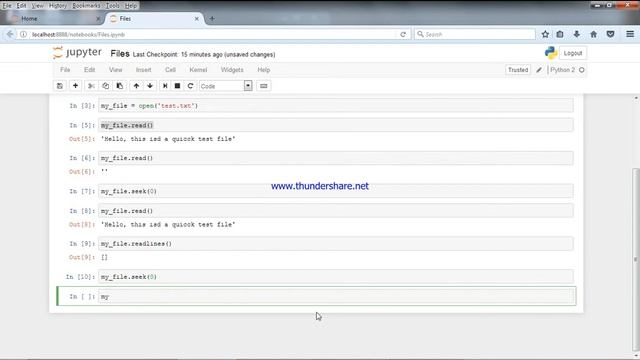The image size is (640, 360).
Task: Open Jupyter Help menu
Action: tap(264, 70)
